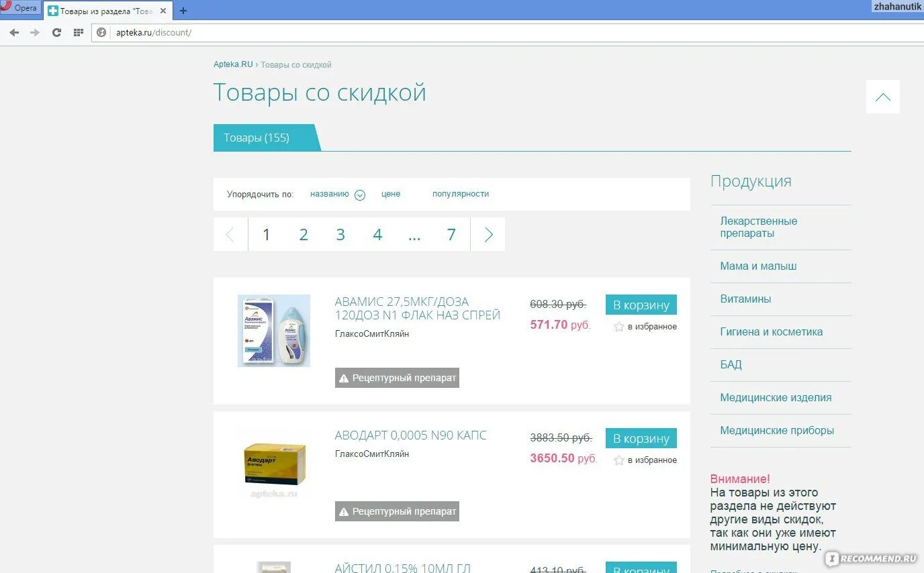The width and height of the screenshot is (924, 573).
Task: Click the zhahanutik user label
Action: pos(898,6)
